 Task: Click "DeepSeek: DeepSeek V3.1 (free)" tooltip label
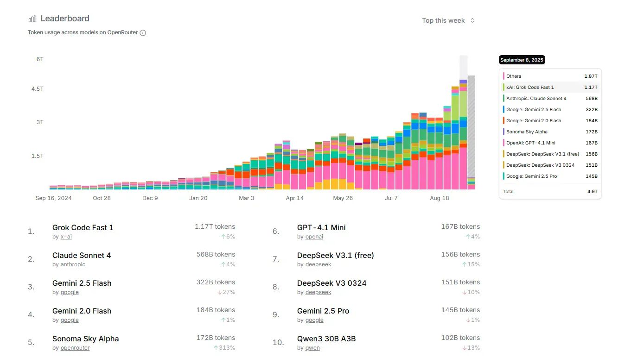[542, 154]
